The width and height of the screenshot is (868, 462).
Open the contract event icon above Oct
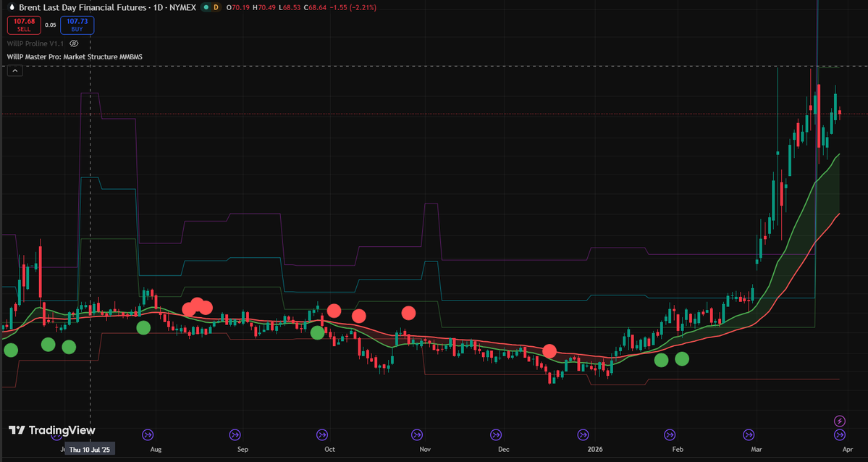[321, 435]
